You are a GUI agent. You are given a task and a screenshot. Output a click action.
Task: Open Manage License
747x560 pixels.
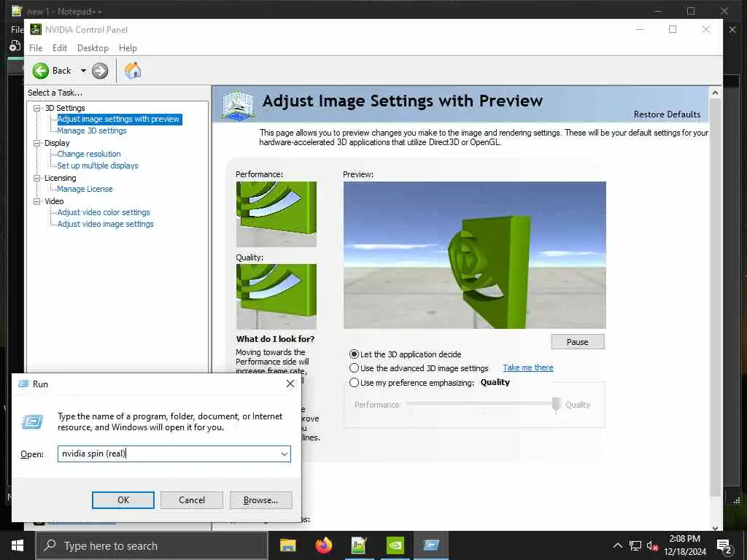pyautogui.click(x=85, y=189)
